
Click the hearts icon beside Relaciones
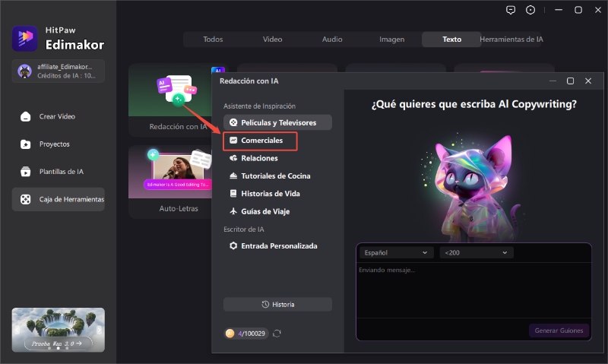233,158
